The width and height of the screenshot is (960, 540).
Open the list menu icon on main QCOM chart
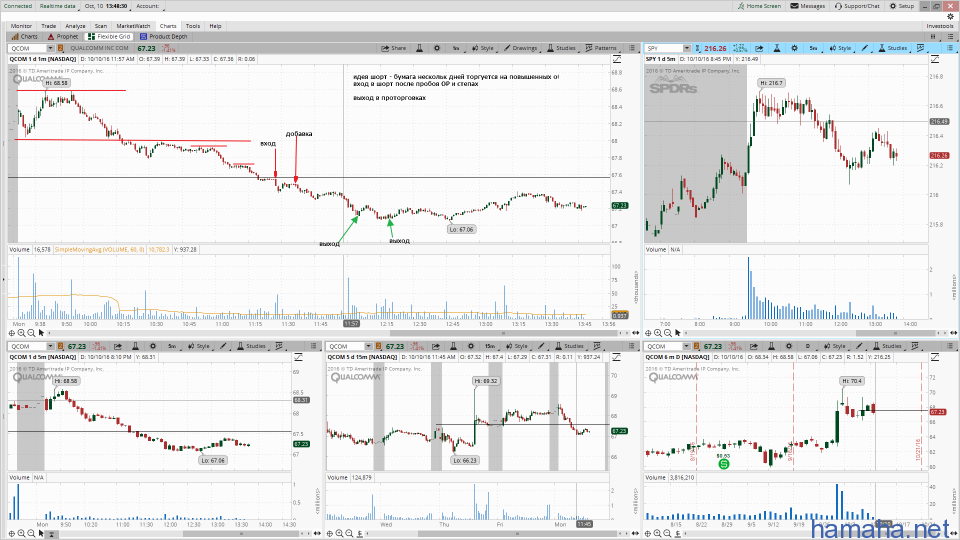pyautogui.click(x=632, y=48)
